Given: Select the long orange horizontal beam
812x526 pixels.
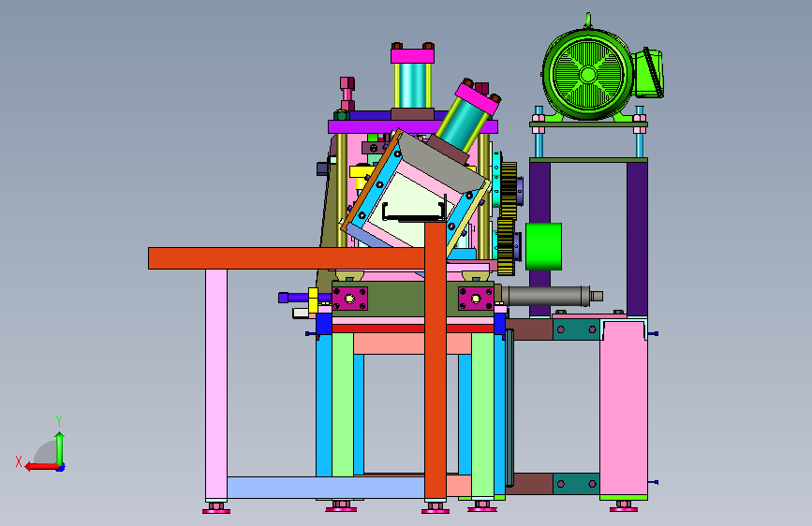Looking at the screenshot, I should tap(287, 258).
